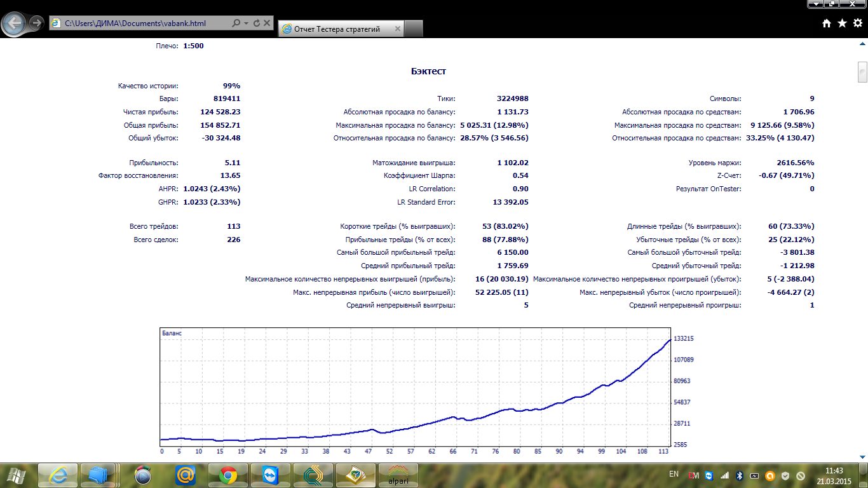Click gross loss value -30 324.48
The width and height of the screenshot is (868, 488).
click(x=220, y=138)
